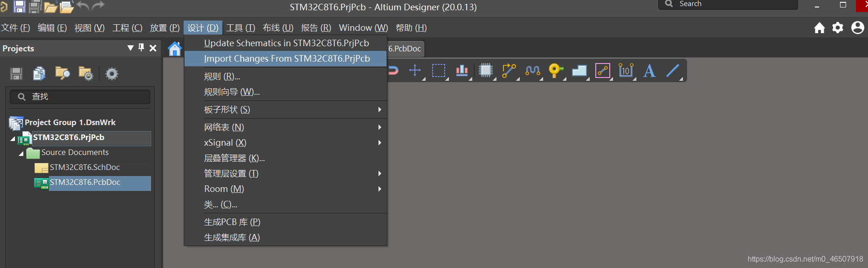Click the Open folder icon in title bar

point(50,7)
